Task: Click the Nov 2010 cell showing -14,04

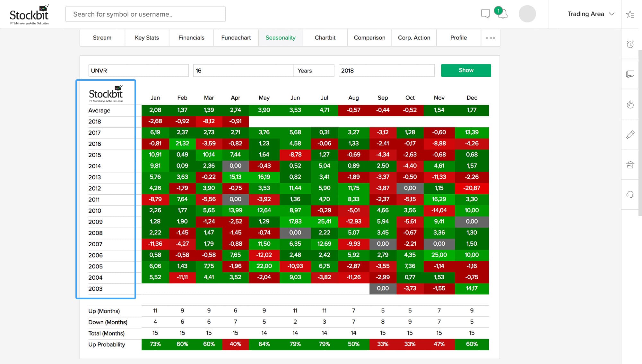Action: (x=439, y=210)
